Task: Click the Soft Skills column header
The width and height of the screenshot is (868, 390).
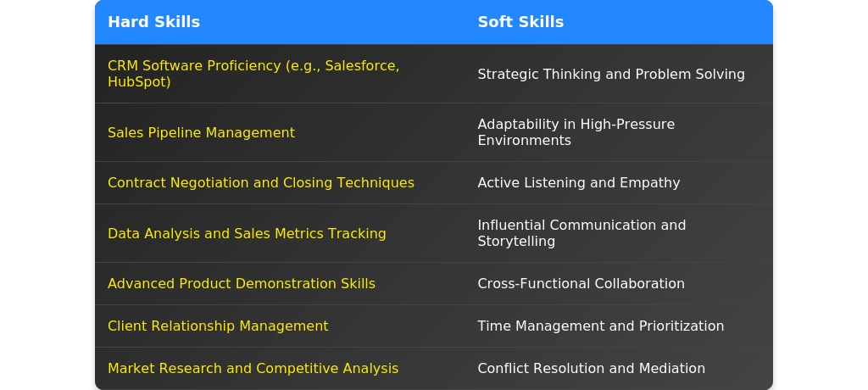Action: click(x=520, y=22)
